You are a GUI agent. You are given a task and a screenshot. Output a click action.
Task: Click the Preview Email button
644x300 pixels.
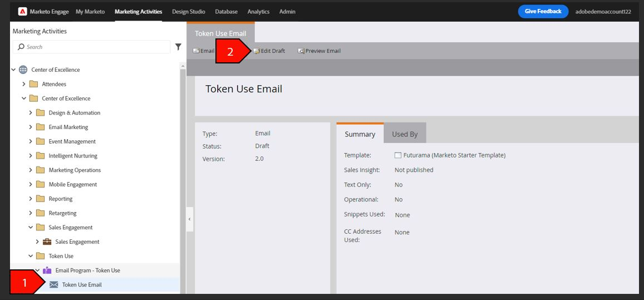click(x=319, y=51)
